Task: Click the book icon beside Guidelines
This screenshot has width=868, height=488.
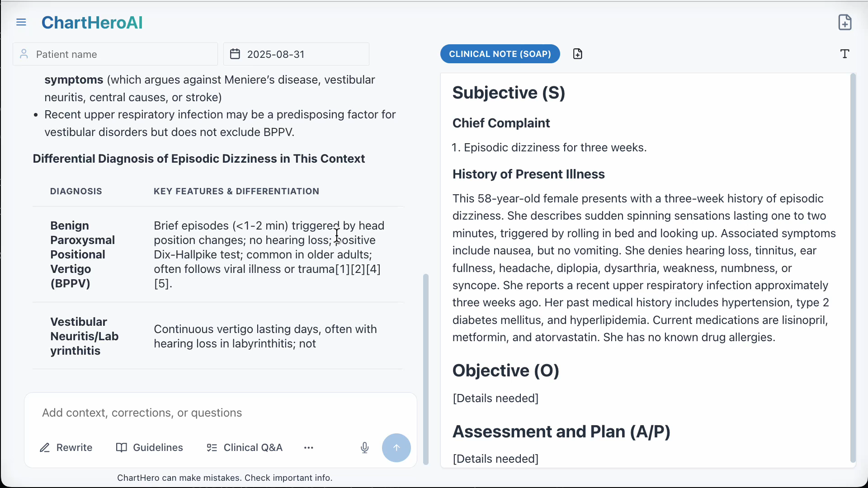Action: pyautogui.click(x=121, y=447)
